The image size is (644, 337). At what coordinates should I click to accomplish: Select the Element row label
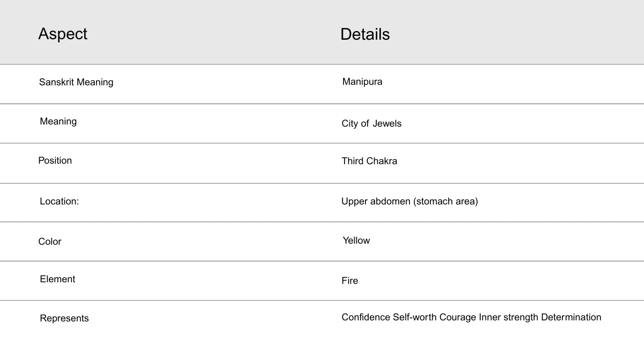(57, 279)
